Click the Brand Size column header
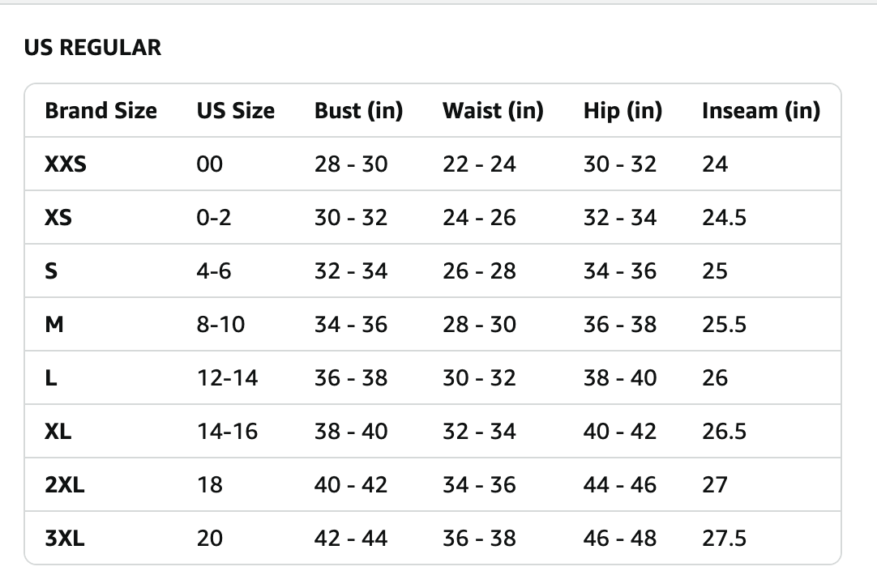The height and width of the screenshot is (588, 877). (101, 111)
